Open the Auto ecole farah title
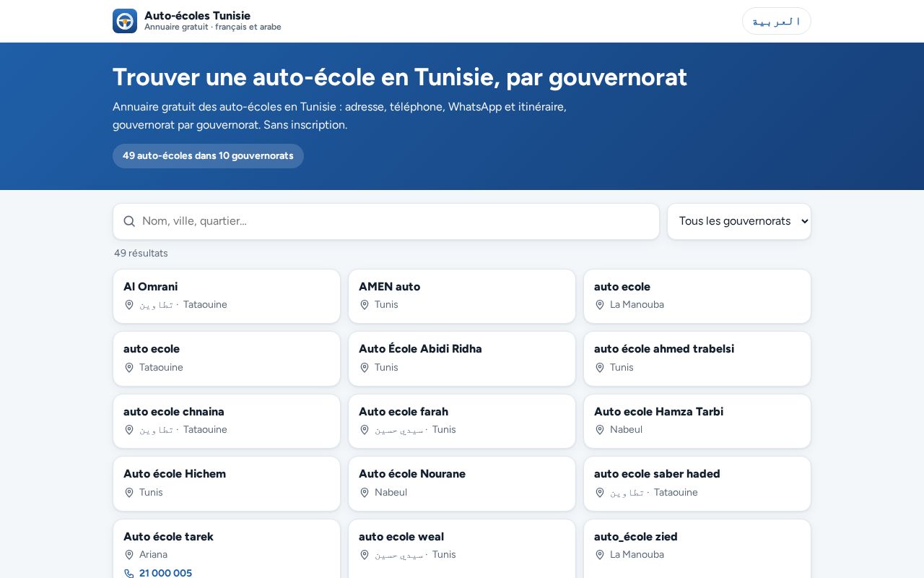Viewport: 924px width, 578px height. coord(404,412)
